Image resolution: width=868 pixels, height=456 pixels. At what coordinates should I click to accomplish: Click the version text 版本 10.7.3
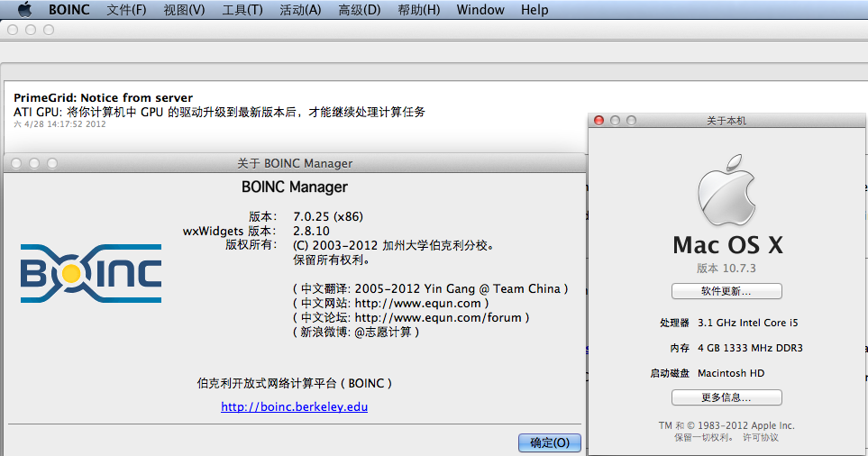click(726, 269)
